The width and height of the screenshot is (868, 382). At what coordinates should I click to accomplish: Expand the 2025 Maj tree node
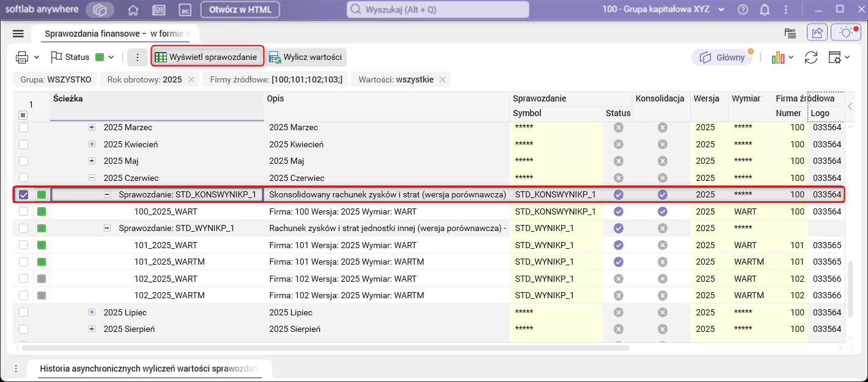click(x=92, y=161)
